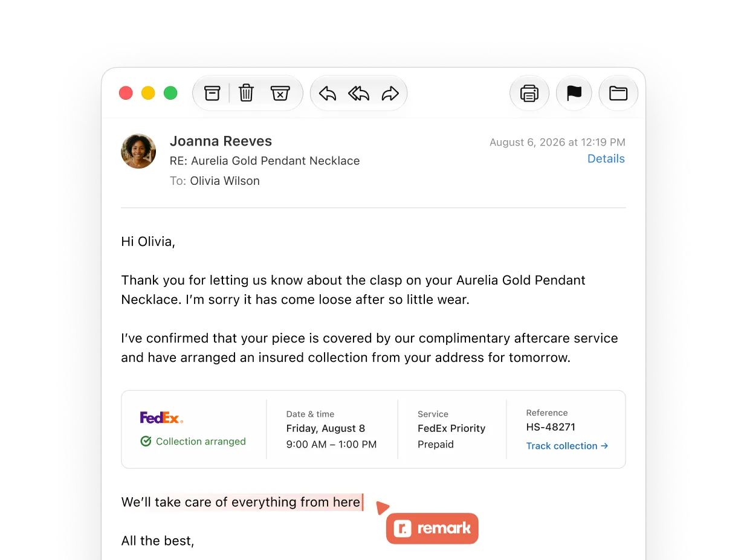Screen dimensions: 747x560
Task: Open the move to folder icon
Action: tap(618, 94)
